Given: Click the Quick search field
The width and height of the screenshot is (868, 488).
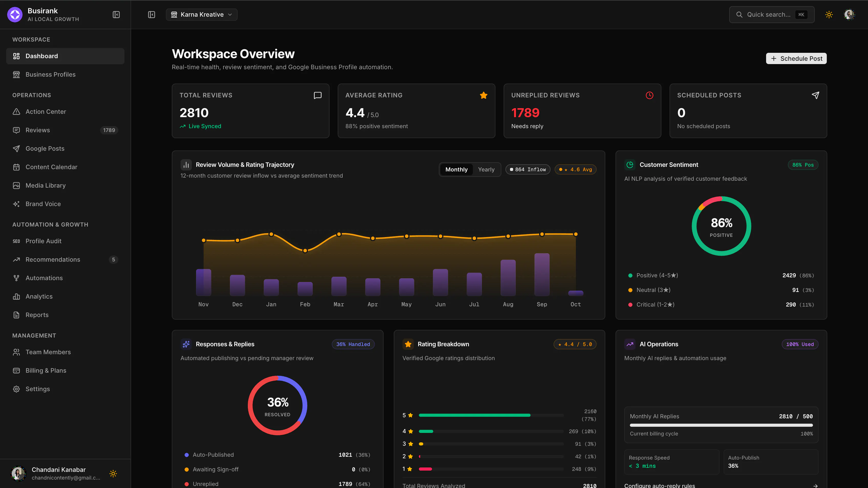Looking at the screenshot, I should [772, 15].
